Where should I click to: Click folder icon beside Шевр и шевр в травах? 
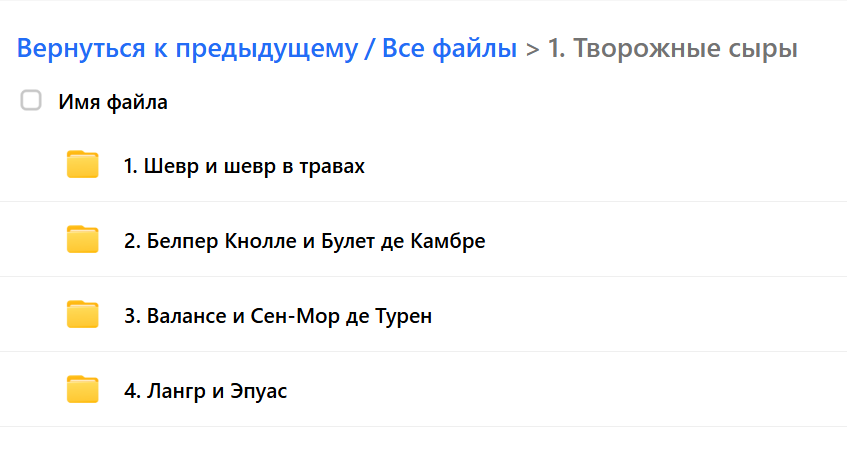[x=82, y=165]
